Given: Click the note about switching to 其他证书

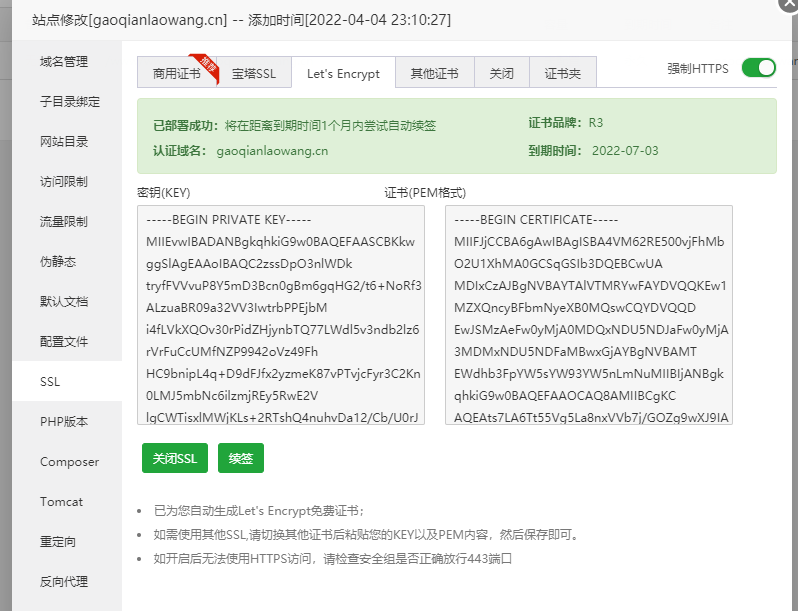Looking at the screenshot, I should (366, 535).
